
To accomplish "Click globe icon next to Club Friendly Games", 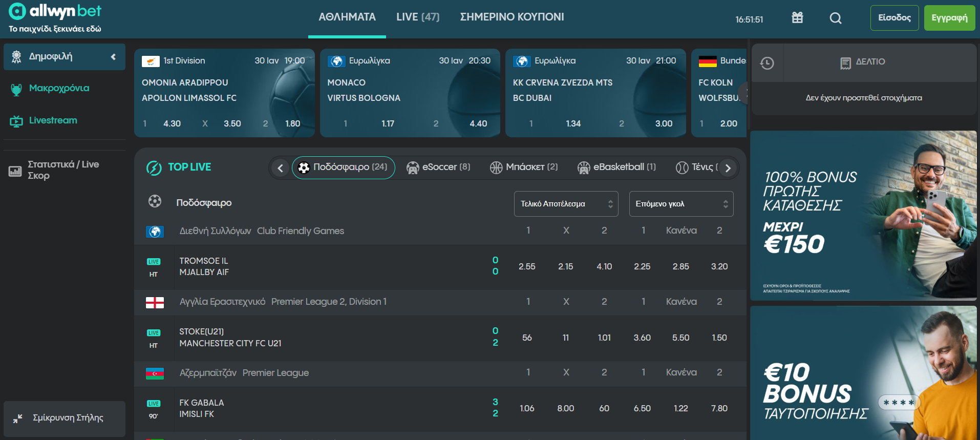I will [x=155, y=232].
